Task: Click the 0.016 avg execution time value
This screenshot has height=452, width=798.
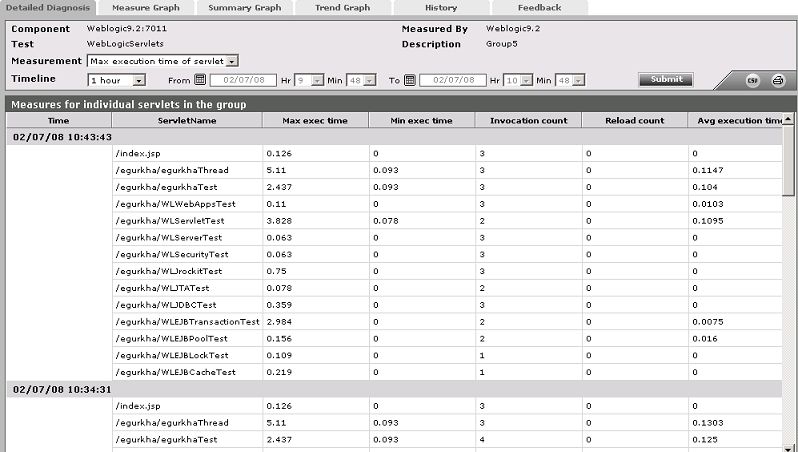Action: click(x=705, y=338)
